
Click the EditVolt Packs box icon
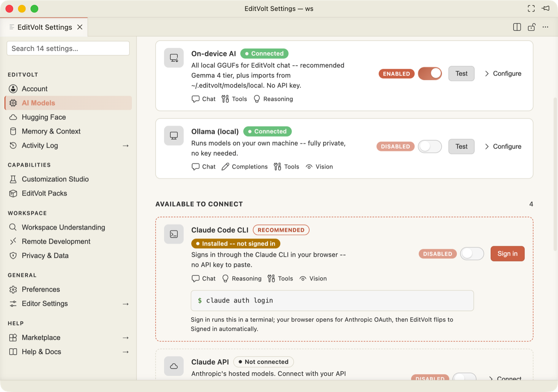tap(13, 193)
